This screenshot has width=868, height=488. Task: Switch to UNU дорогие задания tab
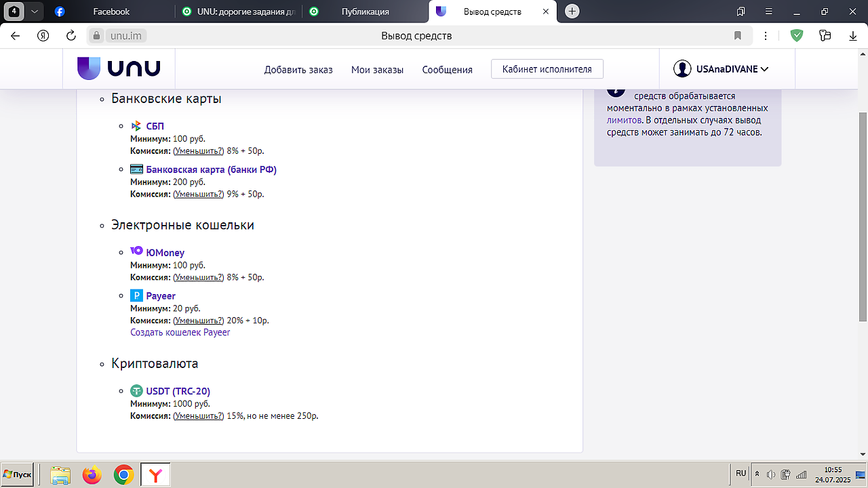[x=237, y=12]
